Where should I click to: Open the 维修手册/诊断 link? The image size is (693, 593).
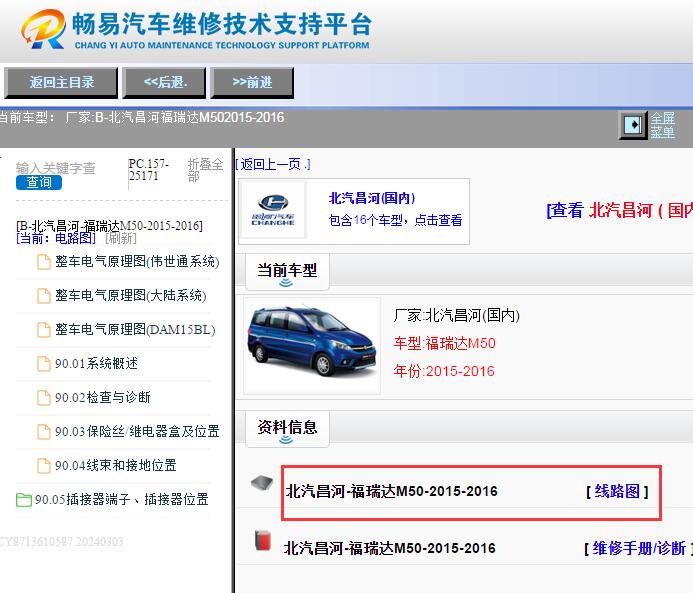click(x=638, y=548)
